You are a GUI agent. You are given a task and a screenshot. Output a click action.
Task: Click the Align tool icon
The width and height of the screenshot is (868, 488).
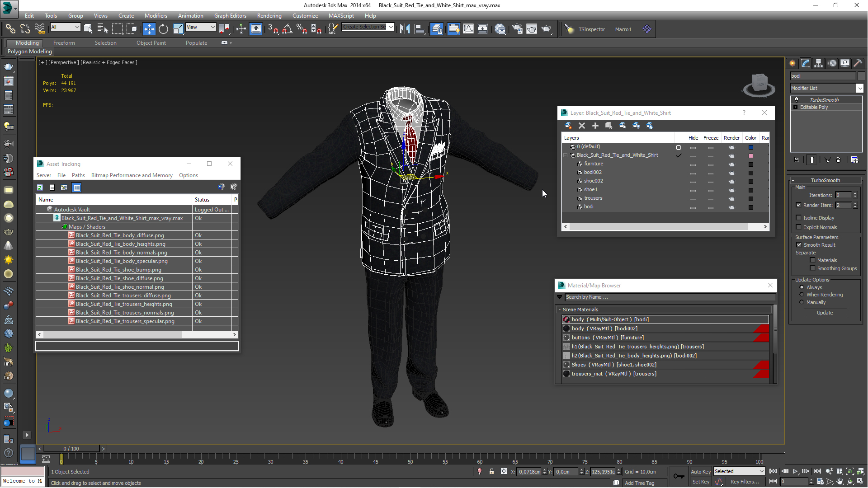[420, 29]
